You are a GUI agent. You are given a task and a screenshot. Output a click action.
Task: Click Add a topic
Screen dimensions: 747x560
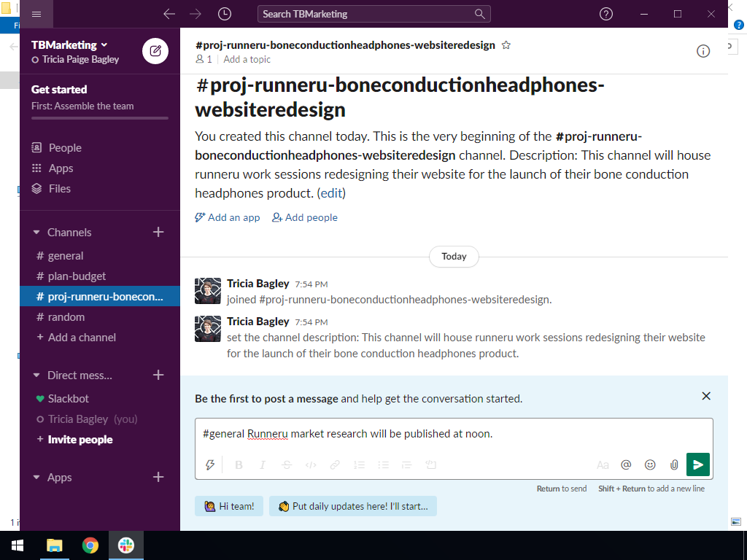(x=247, y=60)
